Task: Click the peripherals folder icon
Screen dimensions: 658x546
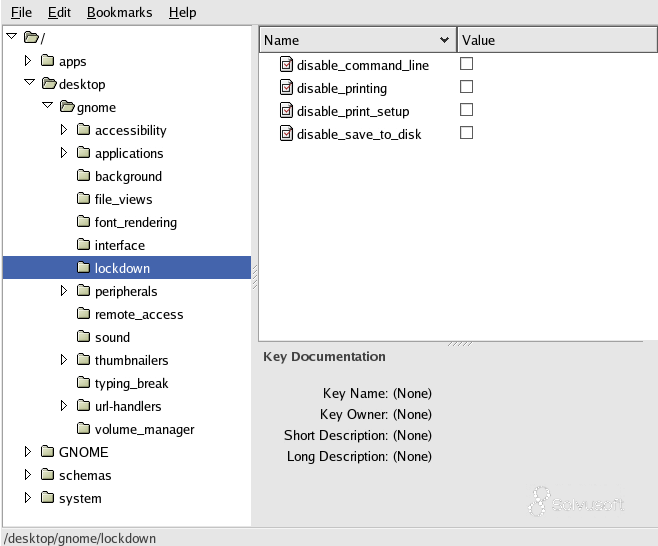Action: click(x=84, y=290)
